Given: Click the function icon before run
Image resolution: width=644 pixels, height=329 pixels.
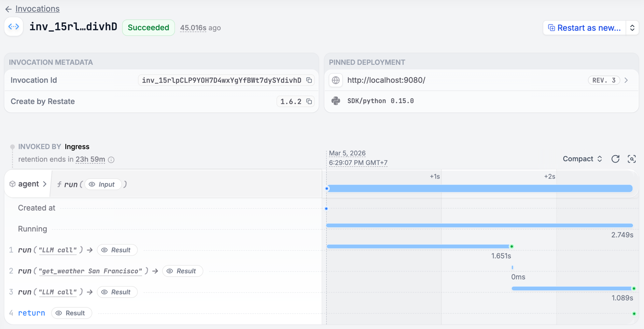Looking at the screenshot, I should pyautogui.click(x=59, y=185).
